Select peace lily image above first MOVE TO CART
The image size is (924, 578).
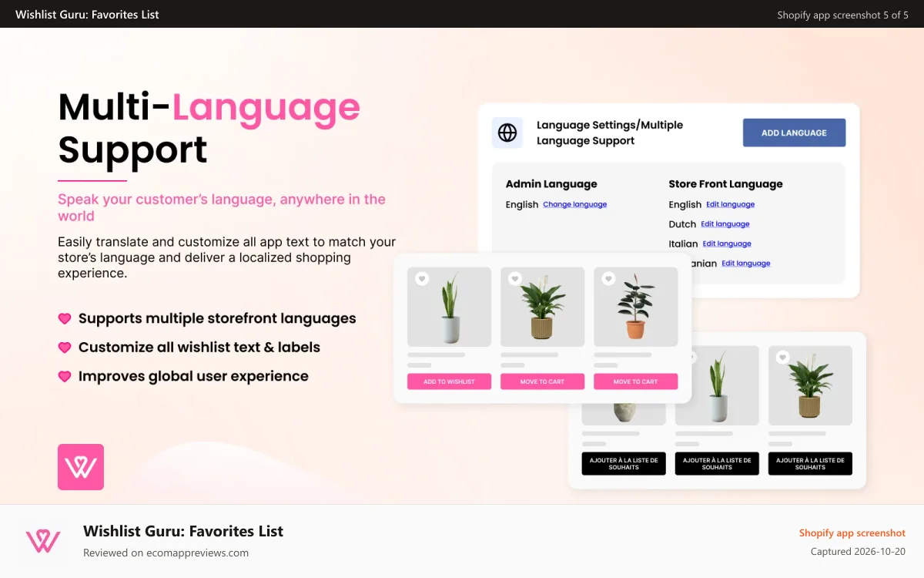pyautogui.click(x=542, y=307)
